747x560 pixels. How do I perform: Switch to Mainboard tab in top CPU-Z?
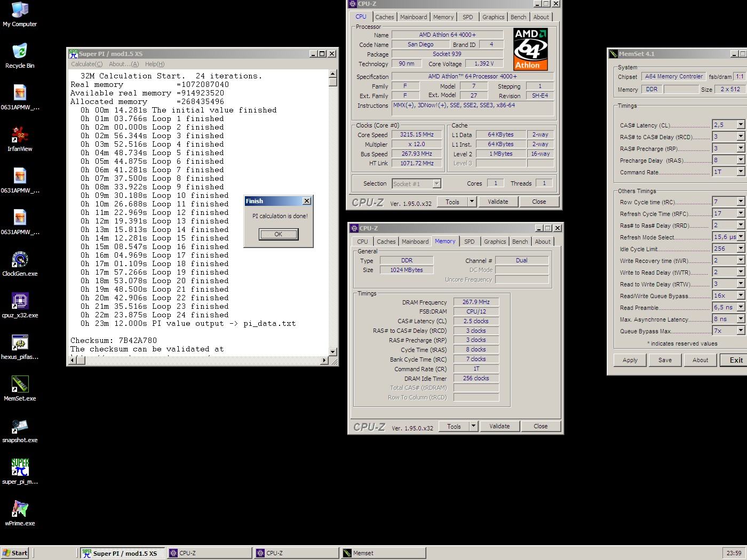(x=414, y=17)
